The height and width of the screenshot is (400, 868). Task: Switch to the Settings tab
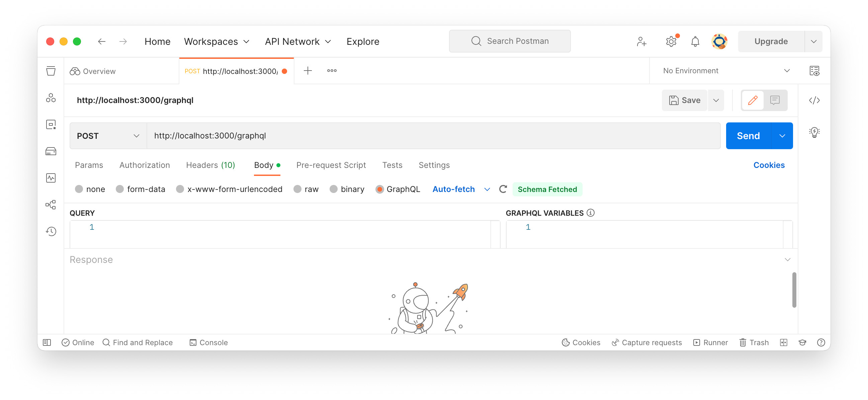tap(434, 165)
